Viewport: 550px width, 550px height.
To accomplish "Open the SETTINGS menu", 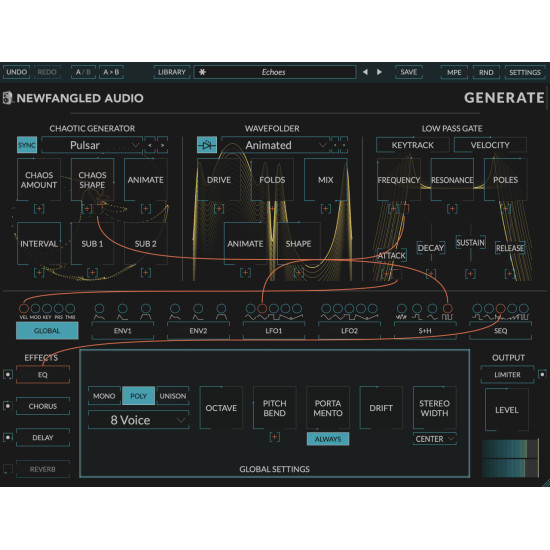I will click(x=525, y=72).
